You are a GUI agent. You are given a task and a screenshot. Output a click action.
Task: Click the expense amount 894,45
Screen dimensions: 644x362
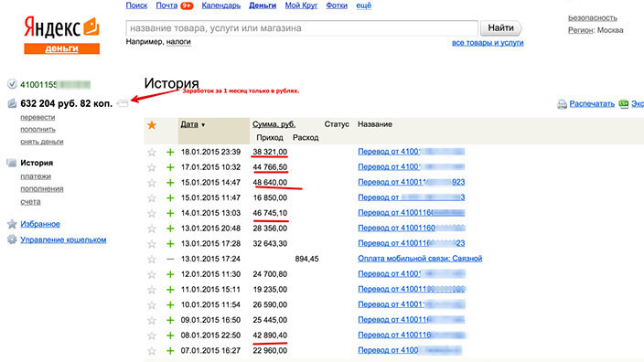306,259
